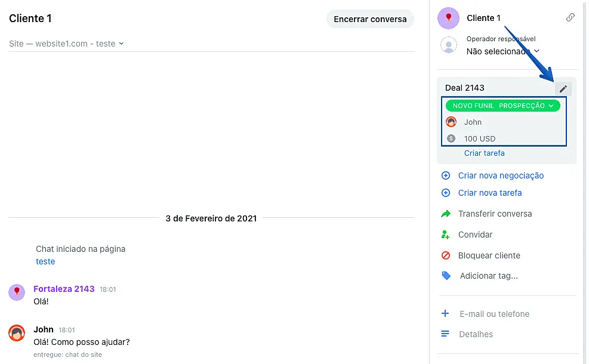589x364 pixels.
Task: Open the NOVO FUNIL PROSPECÇÃO stage dropdown
Action: tap(502, 105)
